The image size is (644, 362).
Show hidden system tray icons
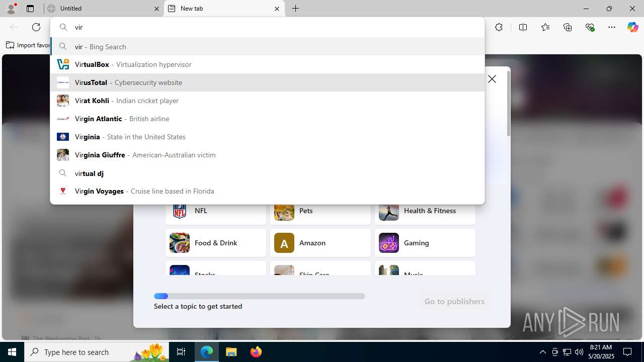pos(542,352)
